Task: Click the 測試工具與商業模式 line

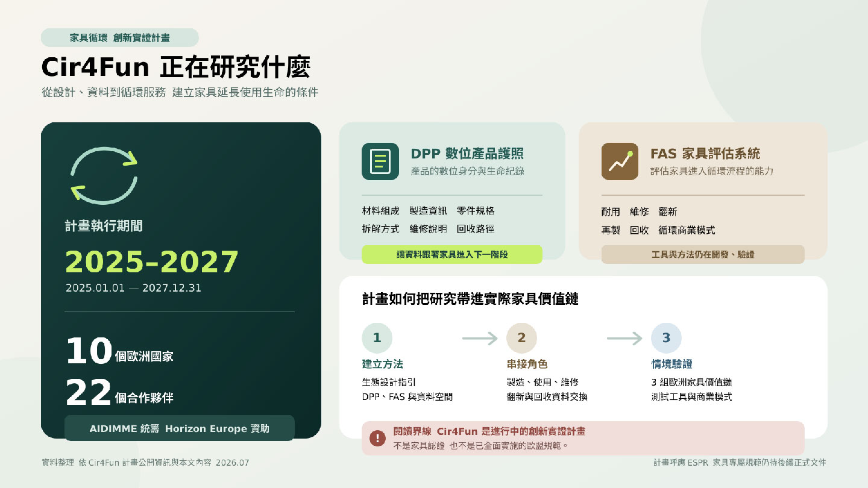Action: point(691,396)
